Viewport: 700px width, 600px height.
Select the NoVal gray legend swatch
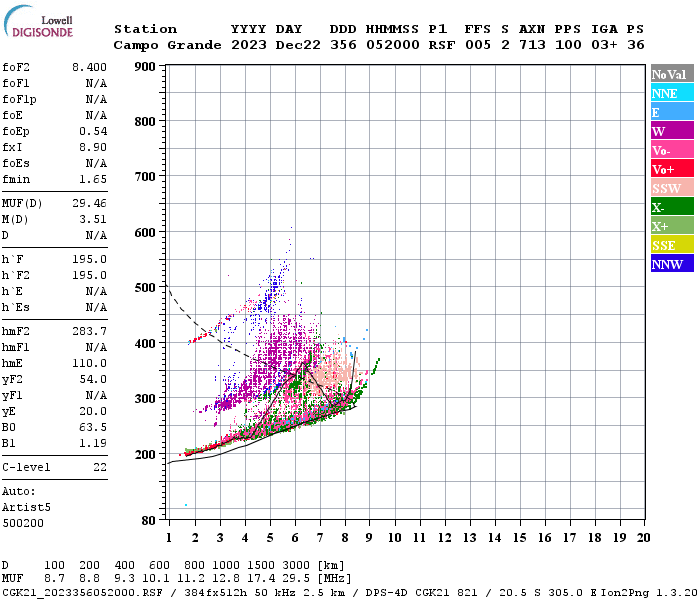[672, 74]
